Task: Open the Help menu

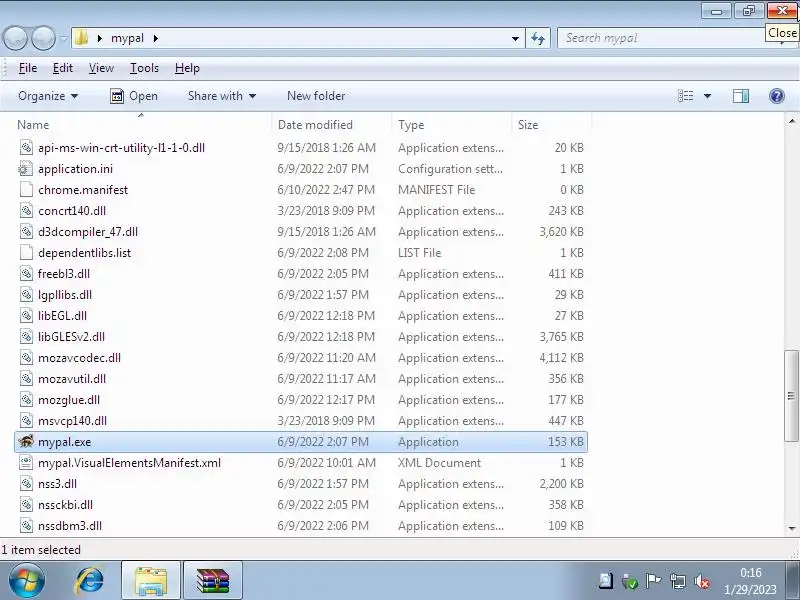Action: (187, 68)
